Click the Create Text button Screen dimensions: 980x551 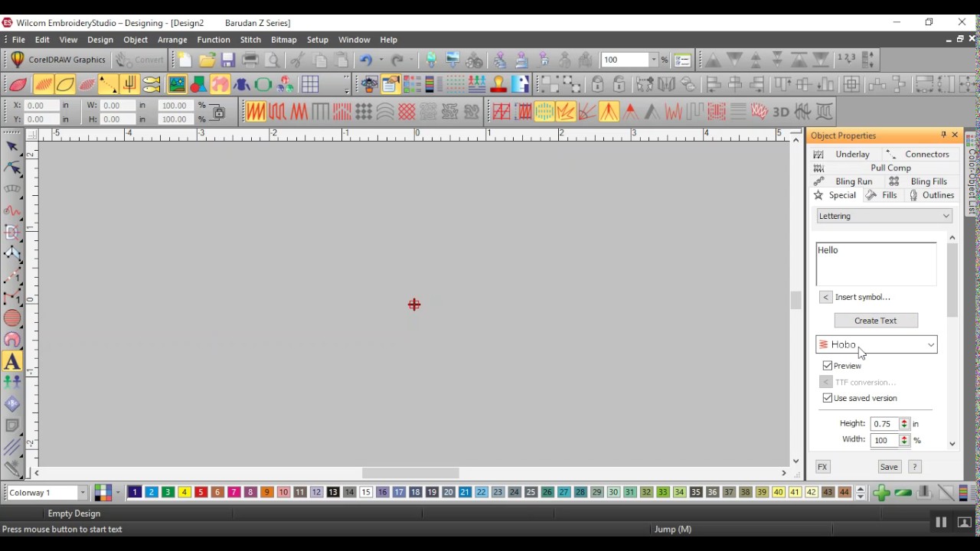[x=876, y=321]
